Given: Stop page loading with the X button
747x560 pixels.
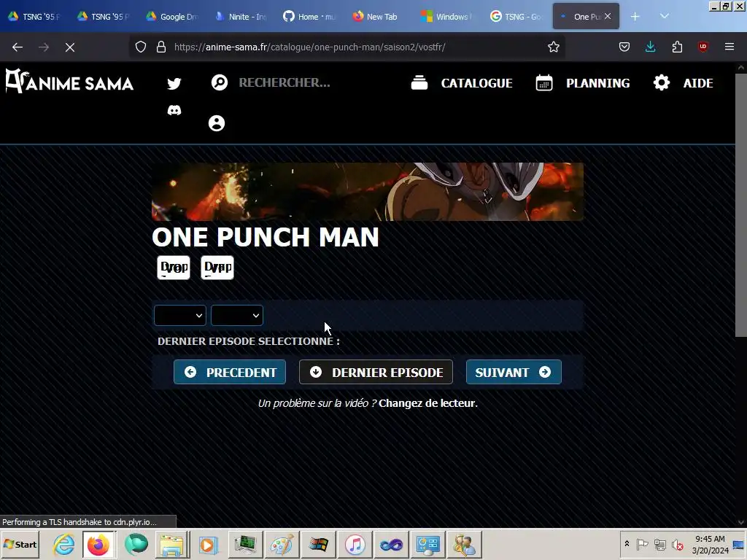Looking at the screenshot, I should point(69,47).
